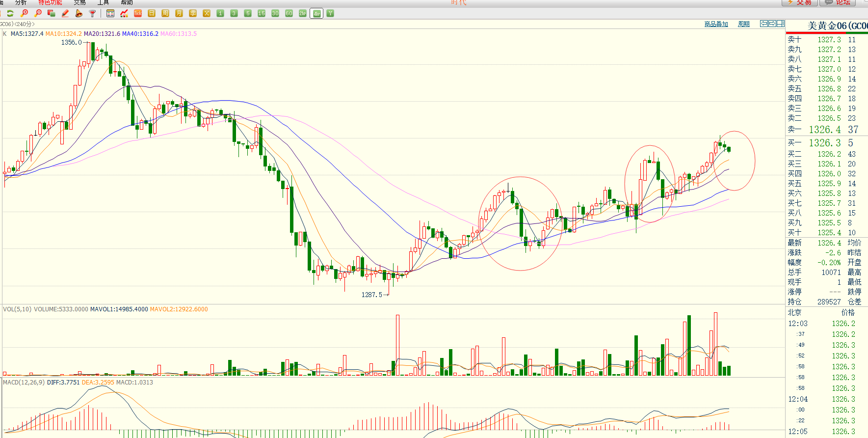
Task: Click the 持仓 value 289527
Action: pos(829,302)
